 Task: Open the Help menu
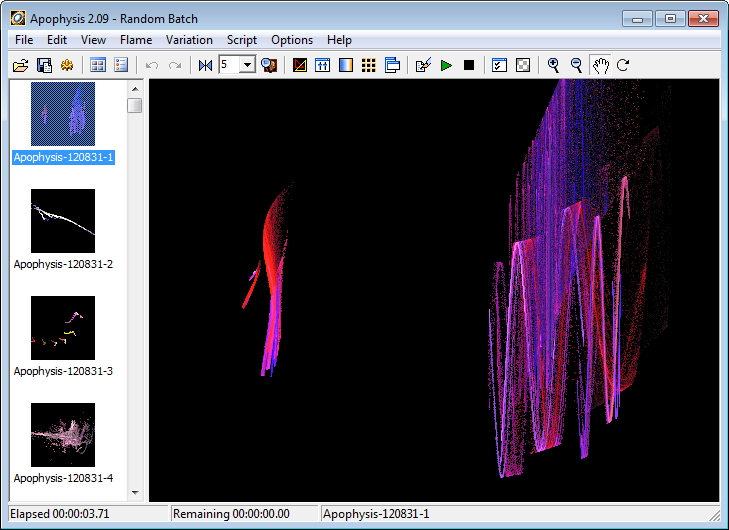339,40
